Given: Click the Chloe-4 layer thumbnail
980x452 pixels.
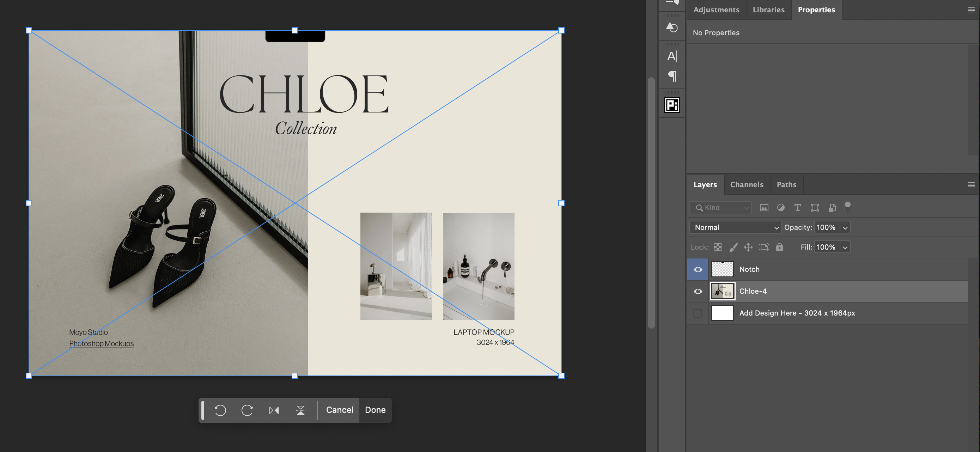Looking at the screenshot, I should [x=722, y=292].
